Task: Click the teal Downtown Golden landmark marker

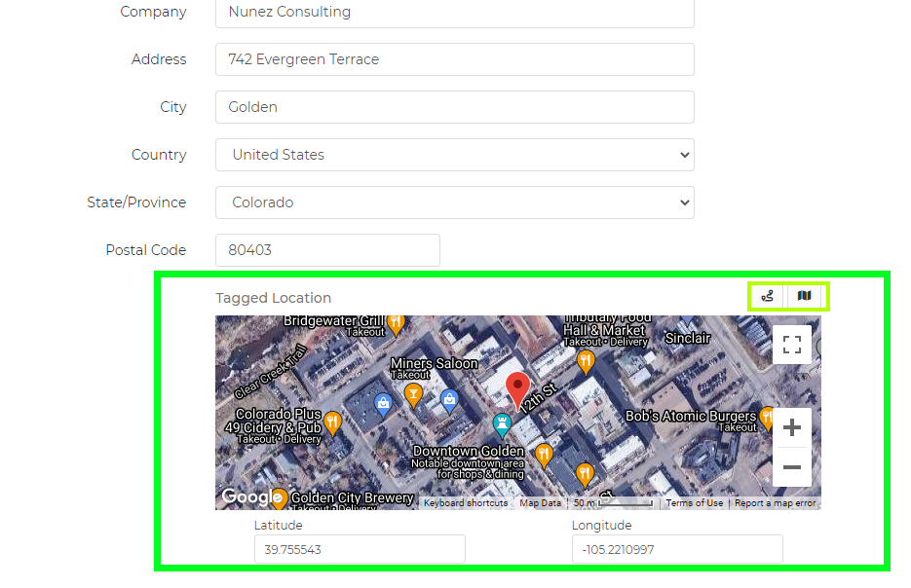Action: (x=502, y=424)
